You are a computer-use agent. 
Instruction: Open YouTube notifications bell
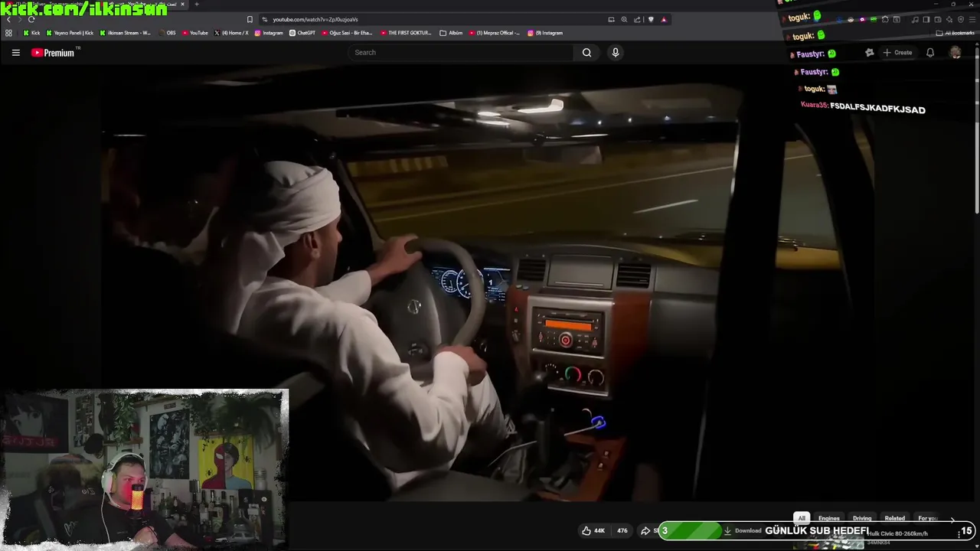click(x=930, y=53)
